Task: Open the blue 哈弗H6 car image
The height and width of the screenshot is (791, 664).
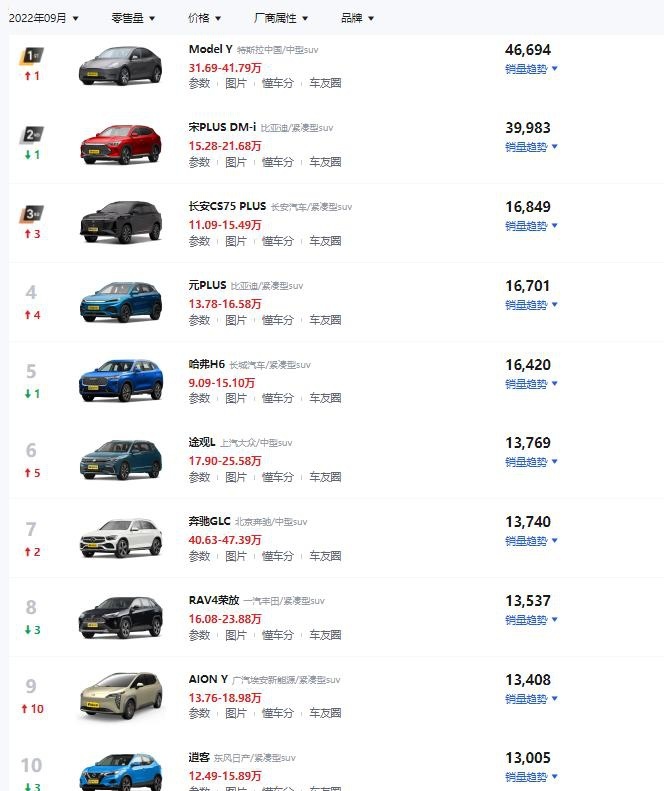Action: (x=121, y=380)
